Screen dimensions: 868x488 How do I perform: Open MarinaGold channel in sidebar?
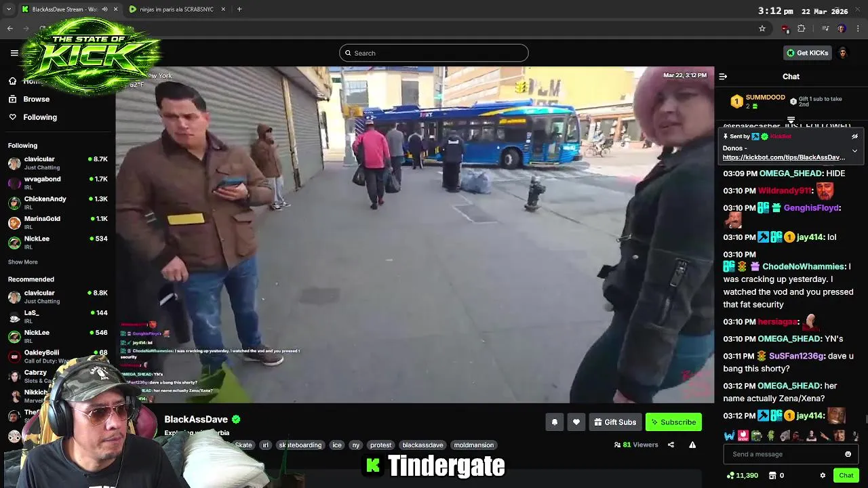pos(58,222)
